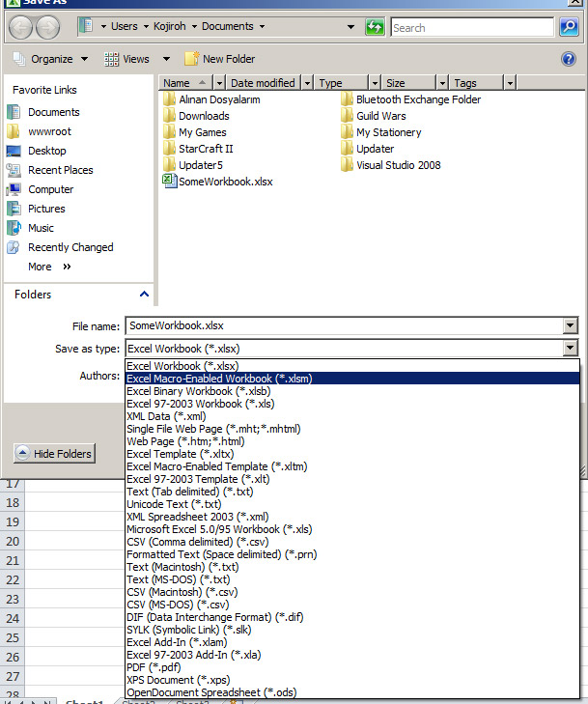
Task: Select row 24 header in Excel
Action: (13, 619)
